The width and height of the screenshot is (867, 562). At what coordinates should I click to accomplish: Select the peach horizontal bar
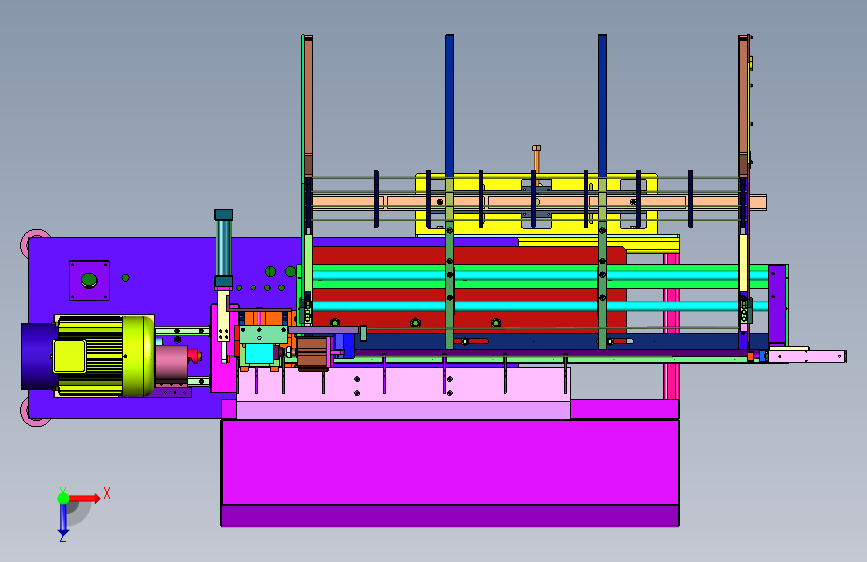click(x=539, y=202)
